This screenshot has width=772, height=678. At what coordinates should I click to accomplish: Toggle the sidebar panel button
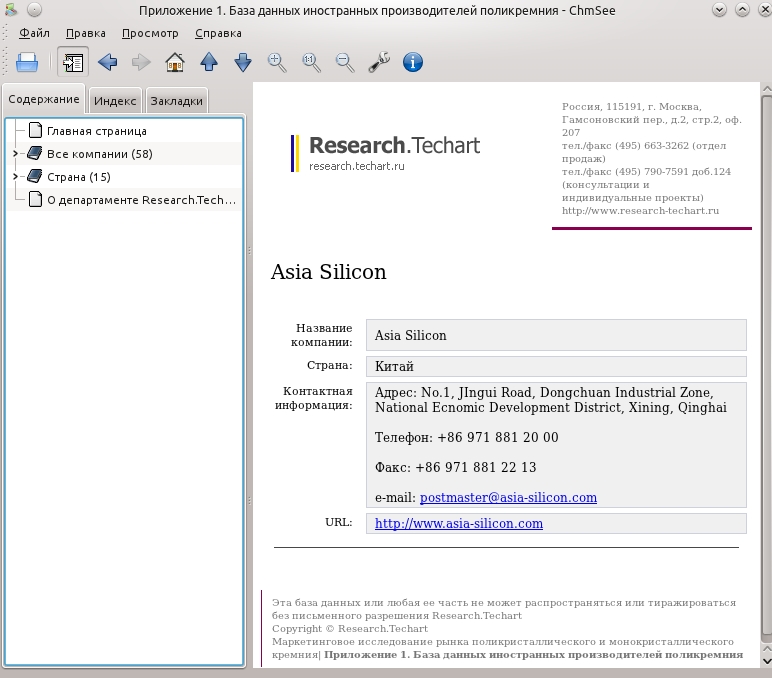point(73,63)
